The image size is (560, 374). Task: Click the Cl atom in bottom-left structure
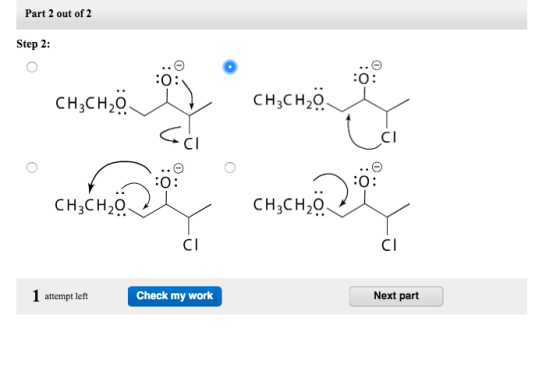point(190,245)
